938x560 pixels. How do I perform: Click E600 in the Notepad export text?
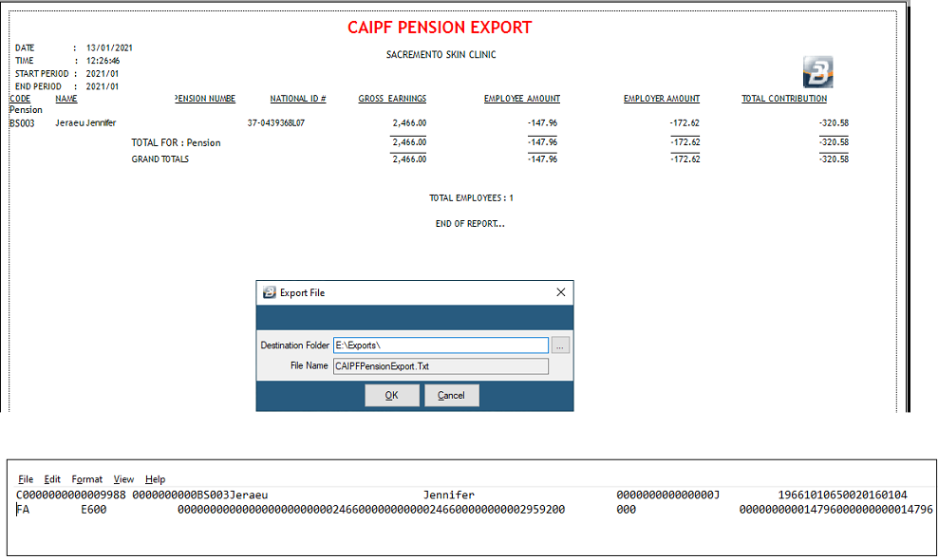click(x=93, y=510)
